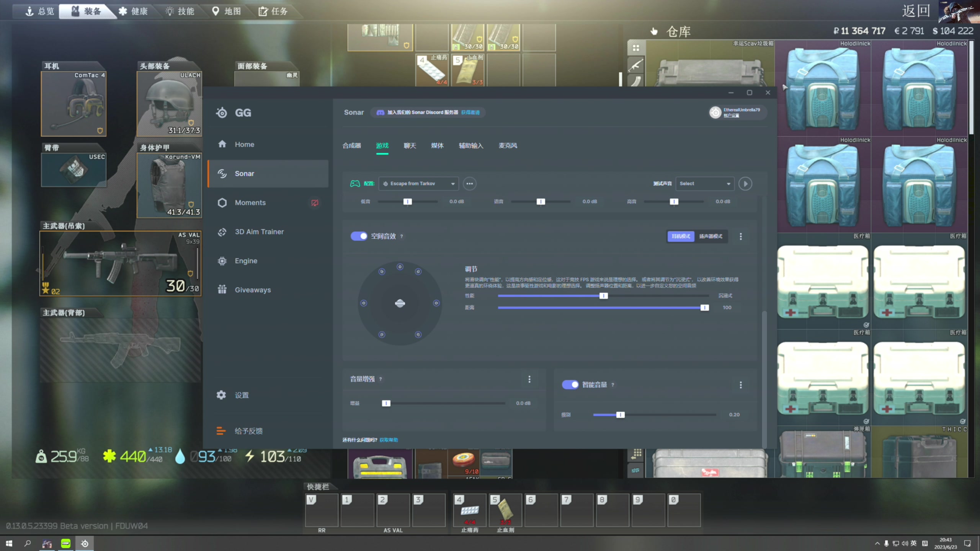Screen dimensions: 980x551
Task: Click the 性能 performance/immersion slider handle
Action: click(603, 296)
